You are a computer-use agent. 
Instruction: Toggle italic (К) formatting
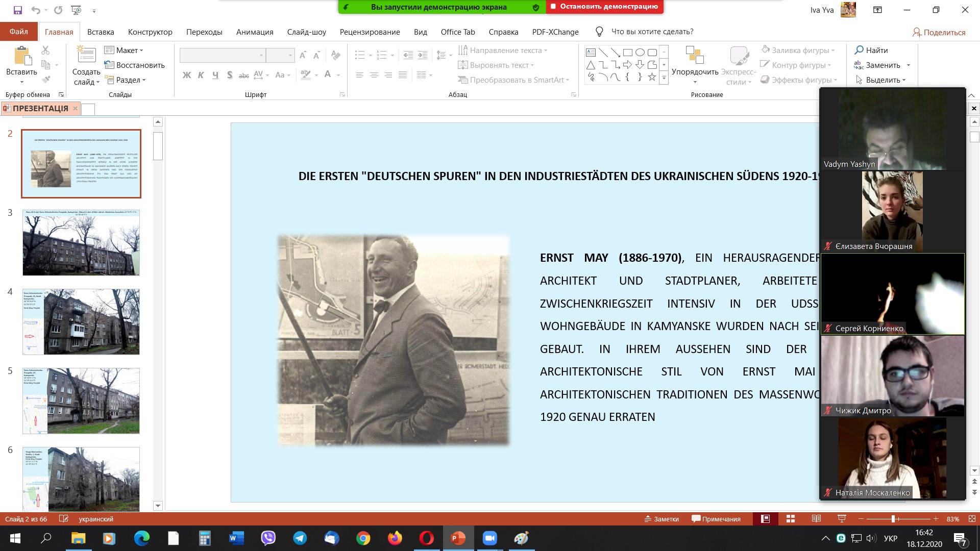[x=201, y=75]
